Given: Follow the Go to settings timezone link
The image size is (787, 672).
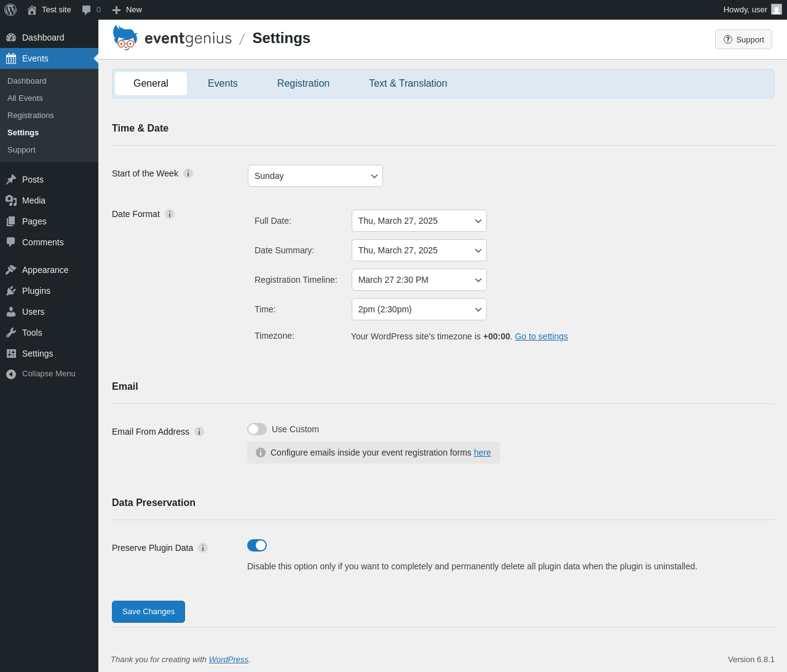Looking at the screenshot, I should (x=541, y=336).
